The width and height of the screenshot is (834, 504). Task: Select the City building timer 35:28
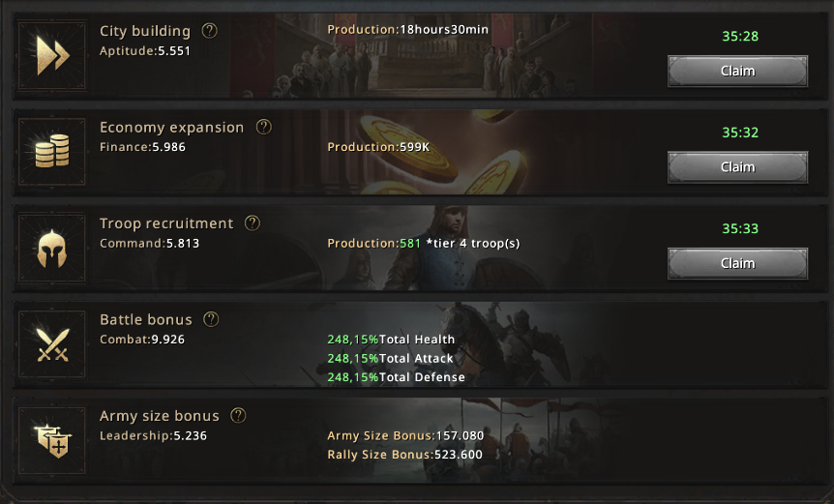click(740, 36)
